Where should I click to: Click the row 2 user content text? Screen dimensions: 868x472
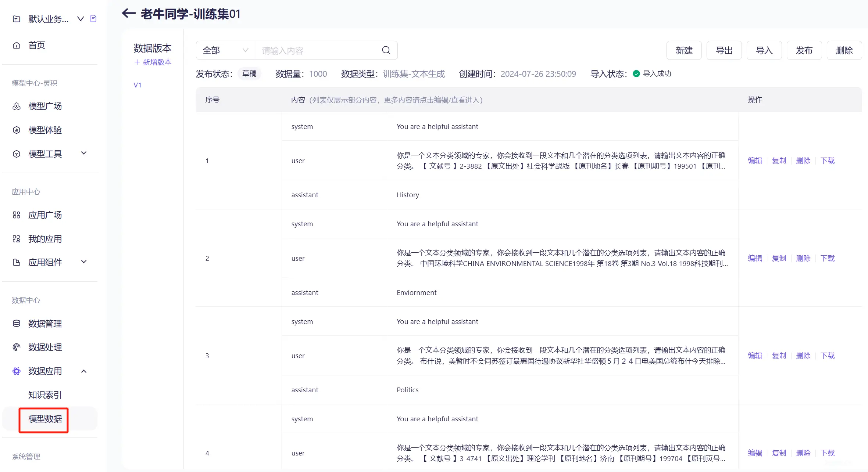[x=562, y=258]
